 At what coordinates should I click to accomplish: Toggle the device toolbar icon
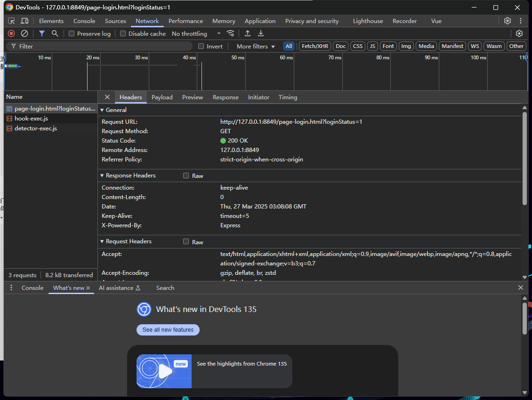pos(24,21)
